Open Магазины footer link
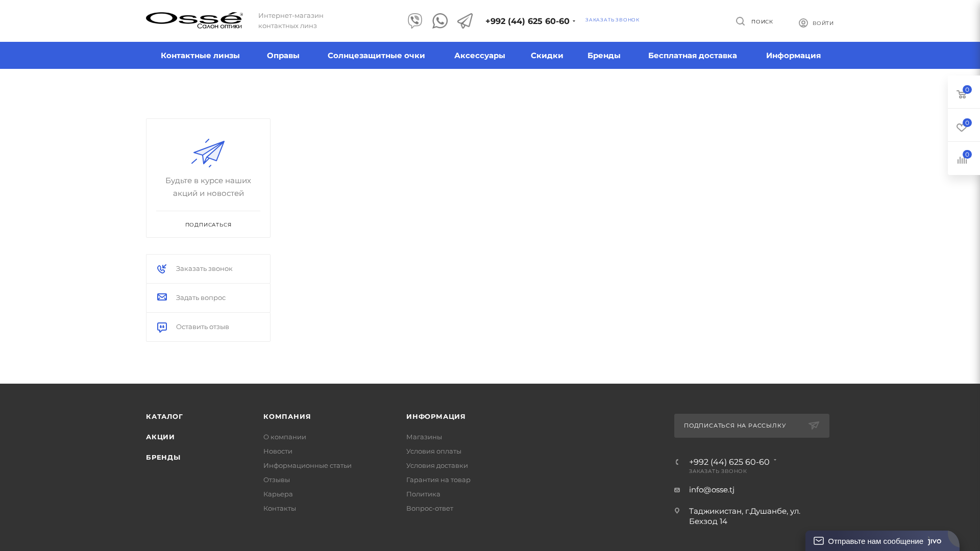The image size is (980, 551). pos(424,437)
